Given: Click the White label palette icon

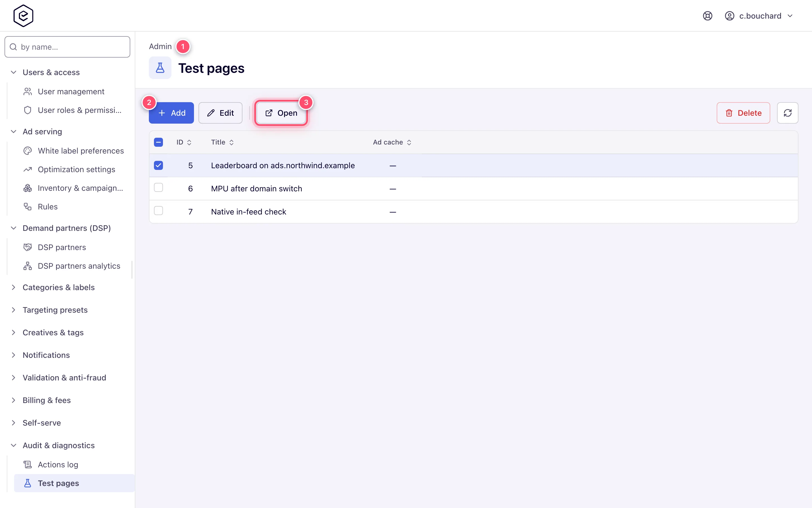Looking at the screenshot, I should coord(28,151).
